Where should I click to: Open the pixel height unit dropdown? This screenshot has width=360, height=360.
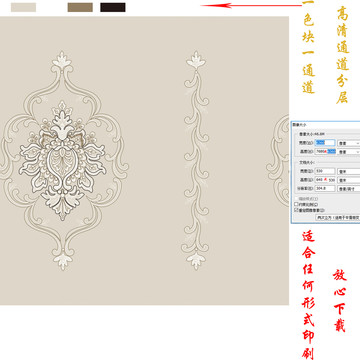point(349,152)
